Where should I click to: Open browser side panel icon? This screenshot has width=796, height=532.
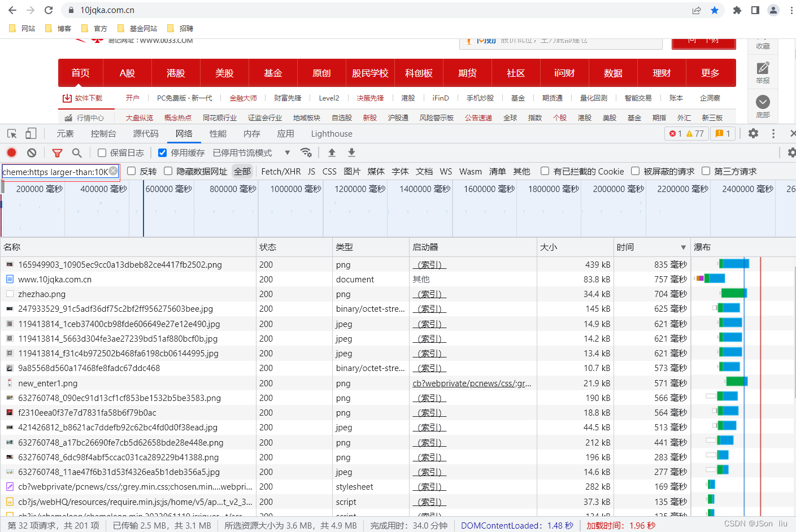click(x=755, y=10)
